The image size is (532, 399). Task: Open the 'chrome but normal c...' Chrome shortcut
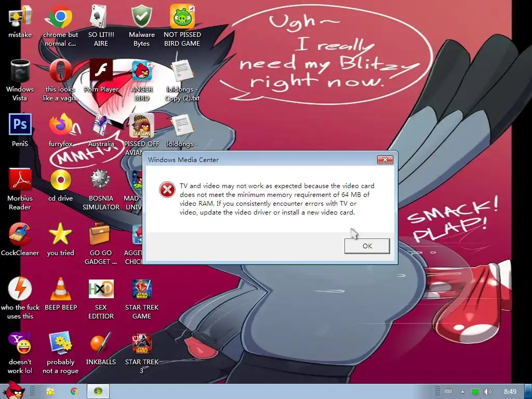point(60,16)
